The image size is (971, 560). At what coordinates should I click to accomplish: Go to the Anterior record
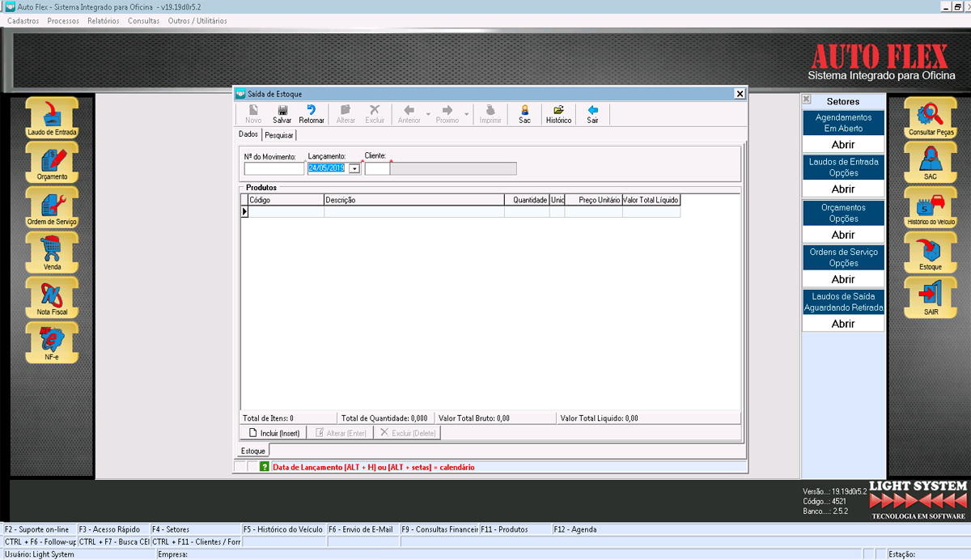[x=409, y=114]
